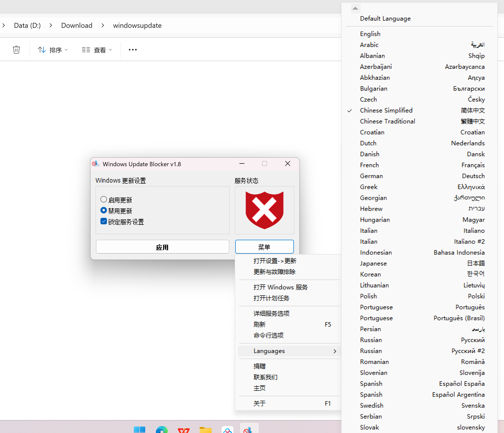Click the 排序 sort arrows icon
The height and width of the screenshot is (433, 504).
[42, 50]
